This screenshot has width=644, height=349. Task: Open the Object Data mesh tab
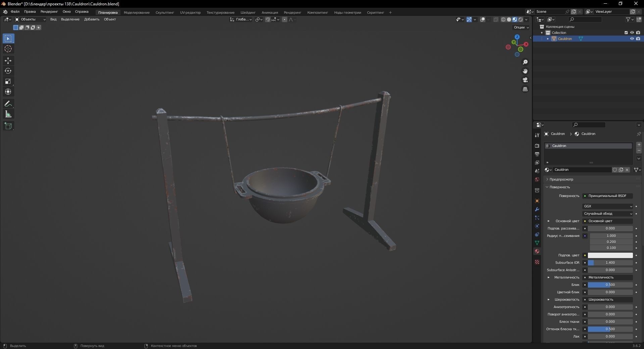coord(537,243)
